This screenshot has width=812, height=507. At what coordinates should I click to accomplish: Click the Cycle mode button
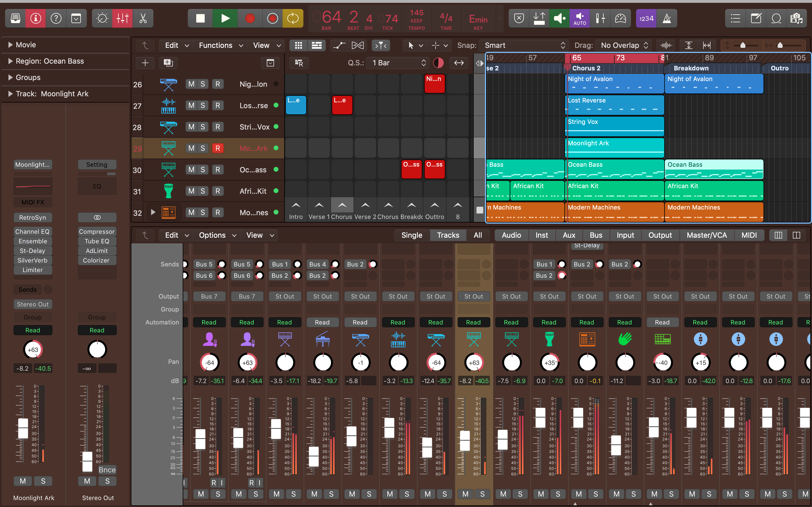tap(293, 18)
